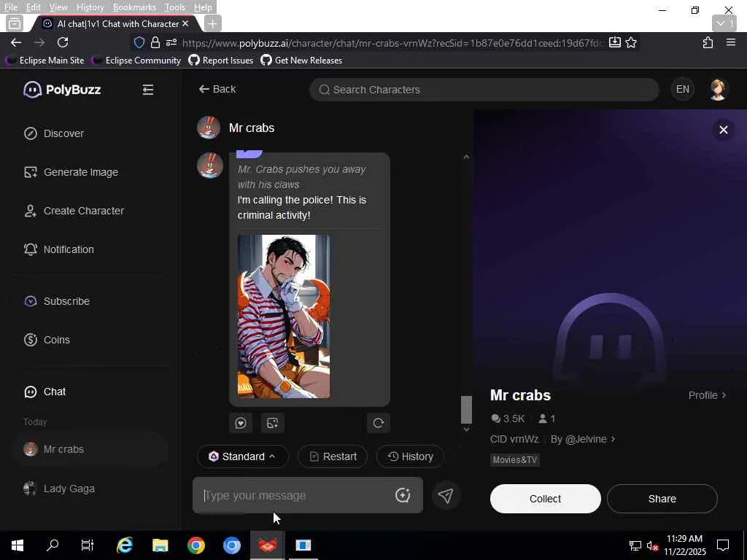
Task: Open Chrome from taskbar
Action: point(196,545)
